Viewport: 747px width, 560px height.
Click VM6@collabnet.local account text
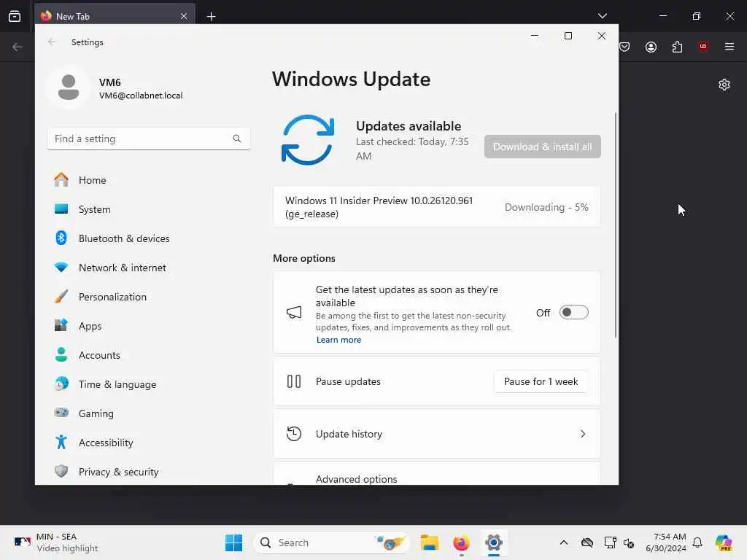(141, 96)
